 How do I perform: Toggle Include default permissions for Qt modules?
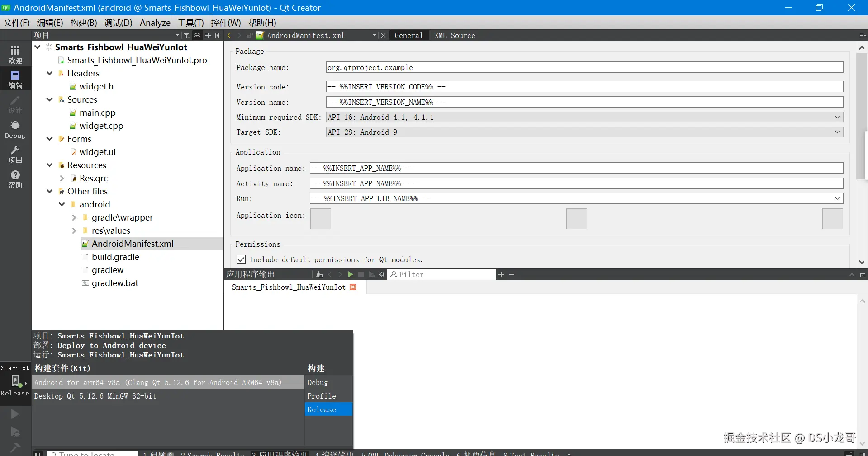[x=241, y=259]
